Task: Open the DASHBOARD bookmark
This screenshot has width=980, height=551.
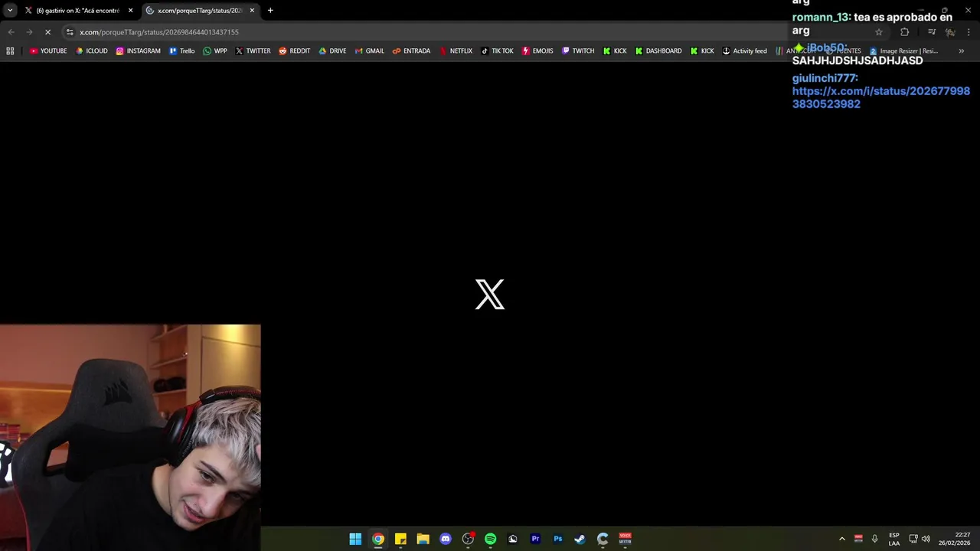Action: [658, 51]
